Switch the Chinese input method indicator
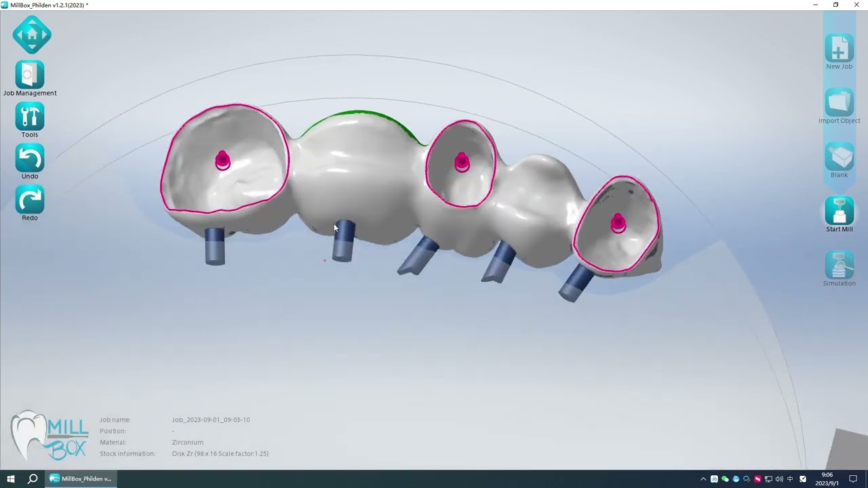 pyautogui.click(x=790, y=479)
